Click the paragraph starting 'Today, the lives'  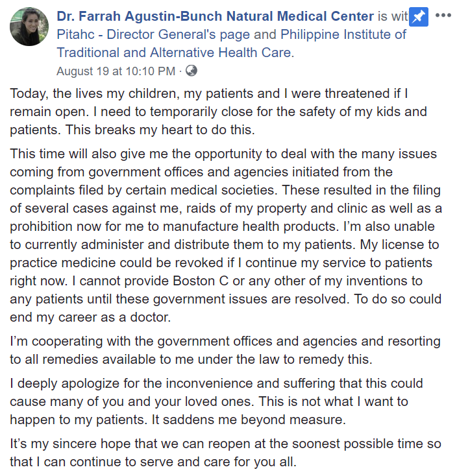(x=218, y=112)
